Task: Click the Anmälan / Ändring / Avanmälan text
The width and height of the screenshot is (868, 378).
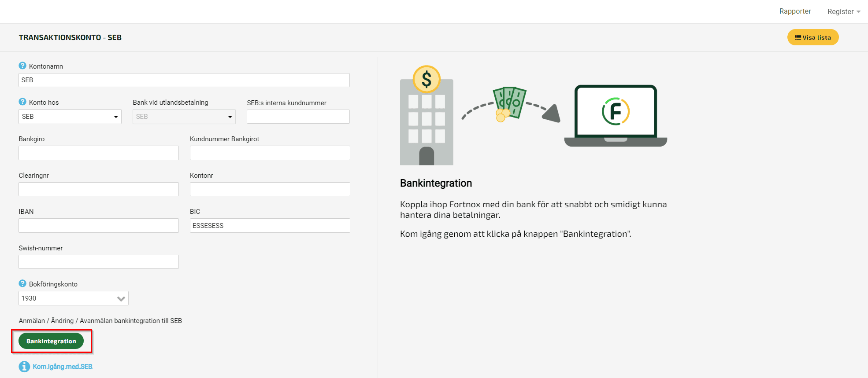Action: coord(100,321)
